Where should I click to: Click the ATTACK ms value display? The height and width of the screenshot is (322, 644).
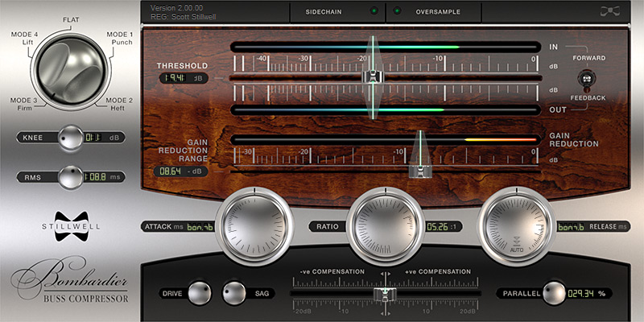click(200, 227)
